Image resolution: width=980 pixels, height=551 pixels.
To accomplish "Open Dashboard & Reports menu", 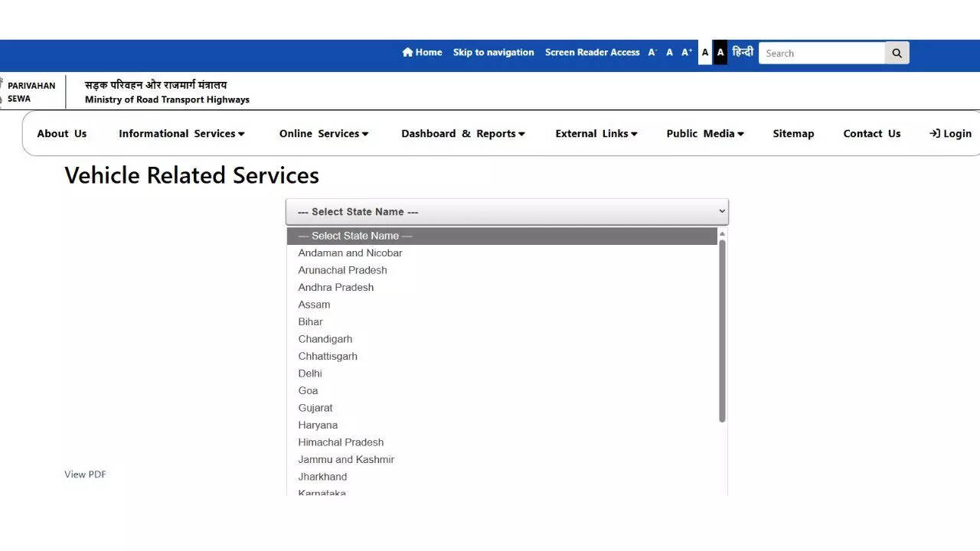I will coord(463,133).
